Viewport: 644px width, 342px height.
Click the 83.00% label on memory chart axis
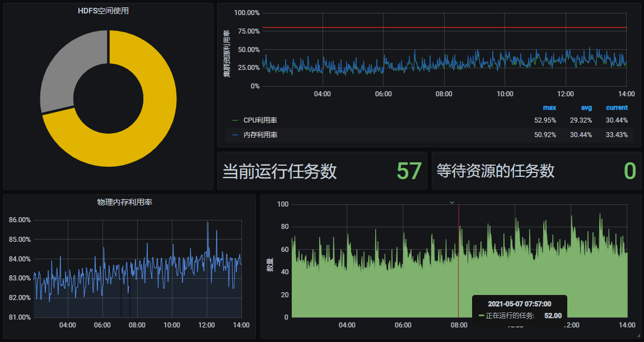point(20,278)
